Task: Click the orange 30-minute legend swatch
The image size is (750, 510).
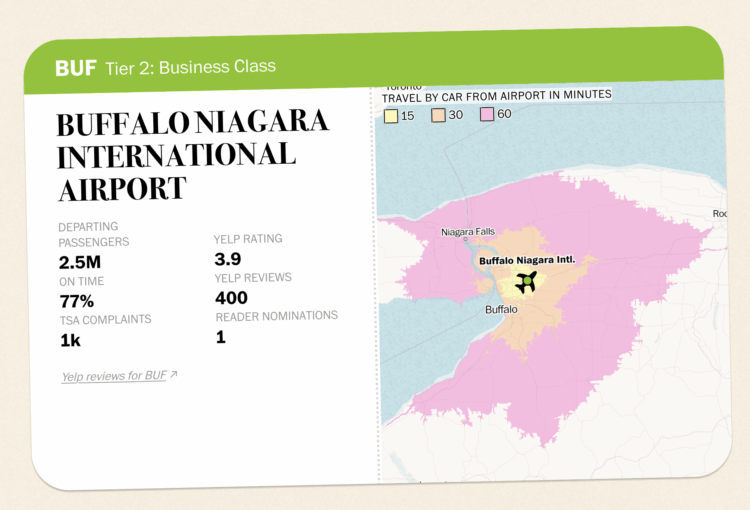Action: [439, 115]
